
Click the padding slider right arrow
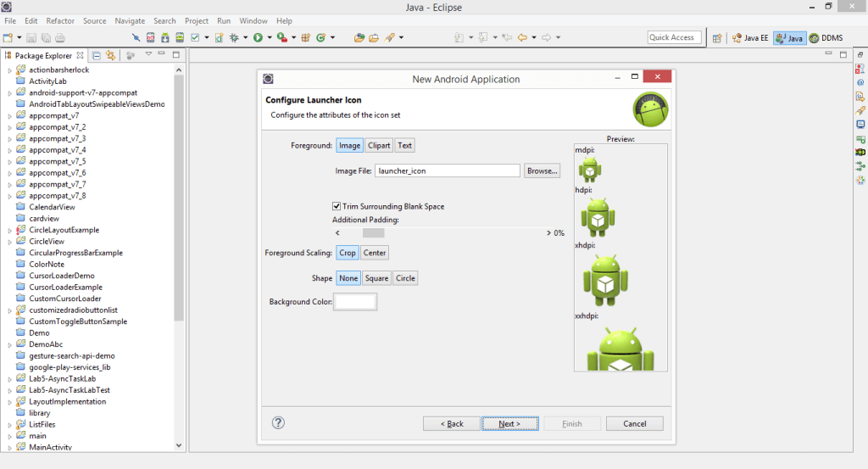[x=548, y=233]
